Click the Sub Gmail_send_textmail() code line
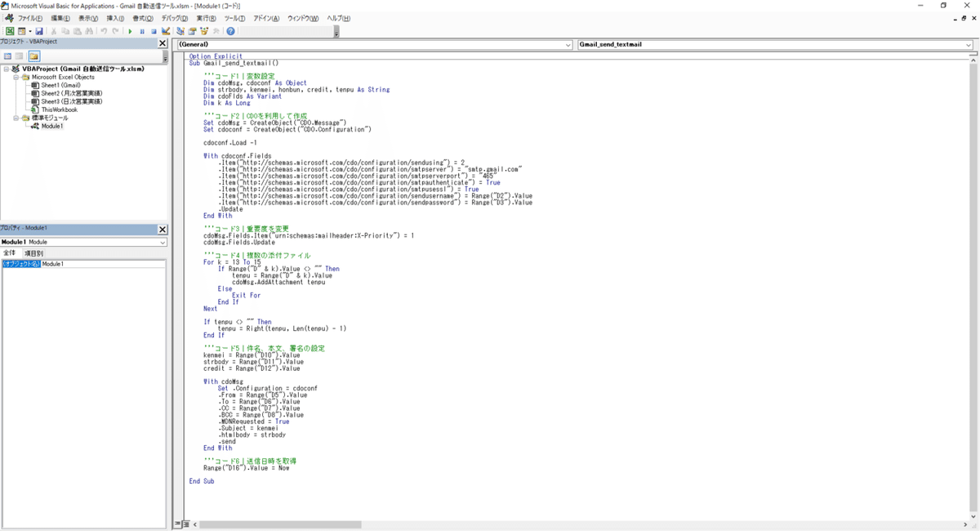 234,62
